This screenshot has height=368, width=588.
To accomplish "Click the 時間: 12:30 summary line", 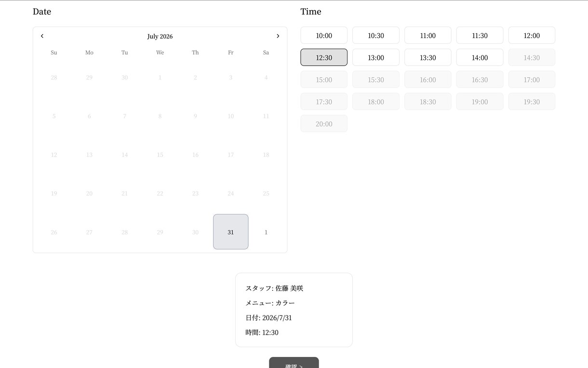I will click(262, 332).
